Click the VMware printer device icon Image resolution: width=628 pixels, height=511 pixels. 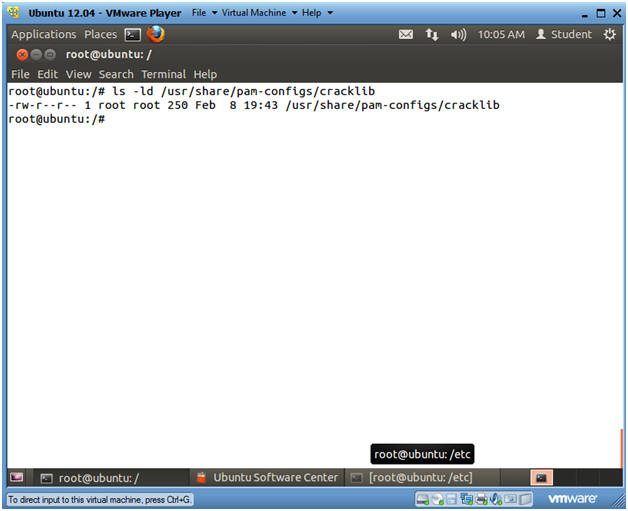481,499
